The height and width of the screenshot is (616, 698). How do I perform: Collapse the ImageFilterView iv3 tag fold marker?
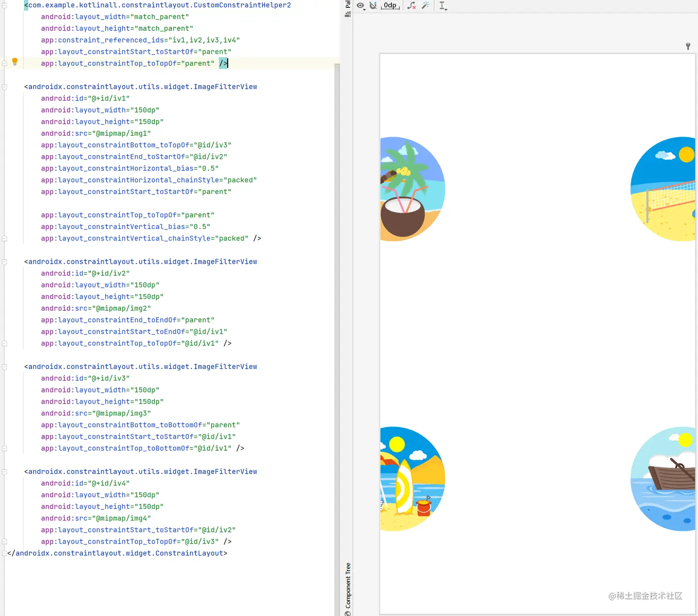click(5, 367)
